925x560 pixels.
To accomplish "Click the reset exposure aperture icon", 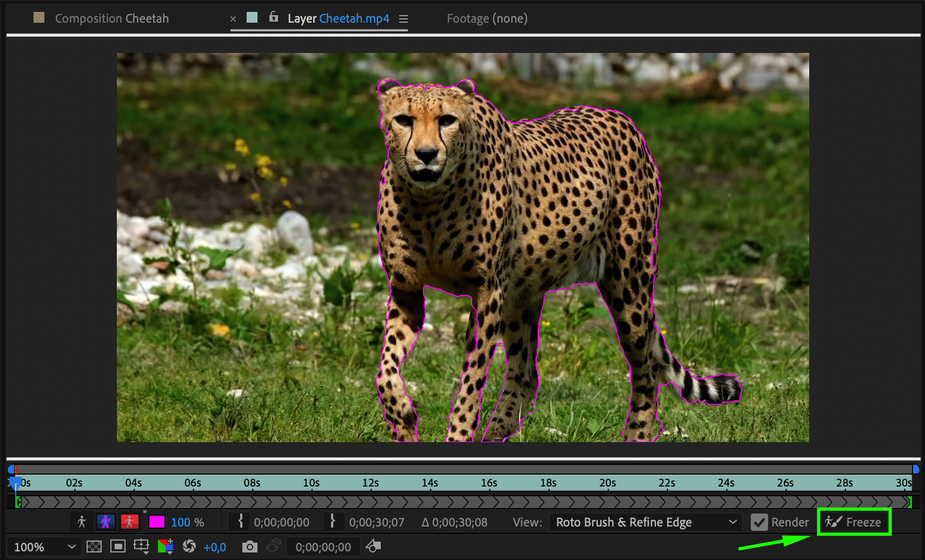I will point(189,546).
